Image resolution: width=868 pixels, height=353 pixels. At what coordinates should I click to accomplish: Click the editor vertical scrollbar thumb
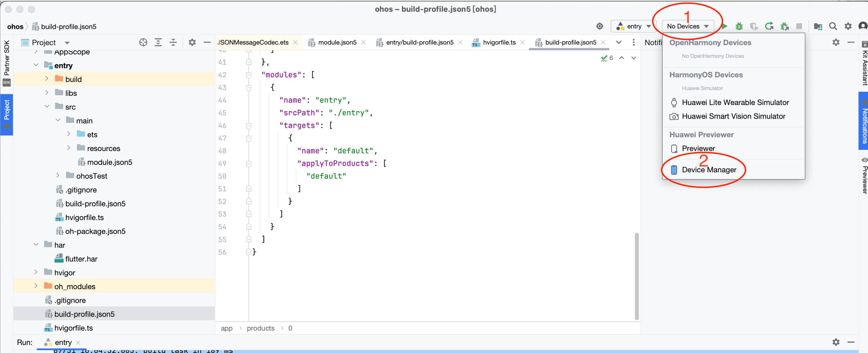[x=637, y=276]
